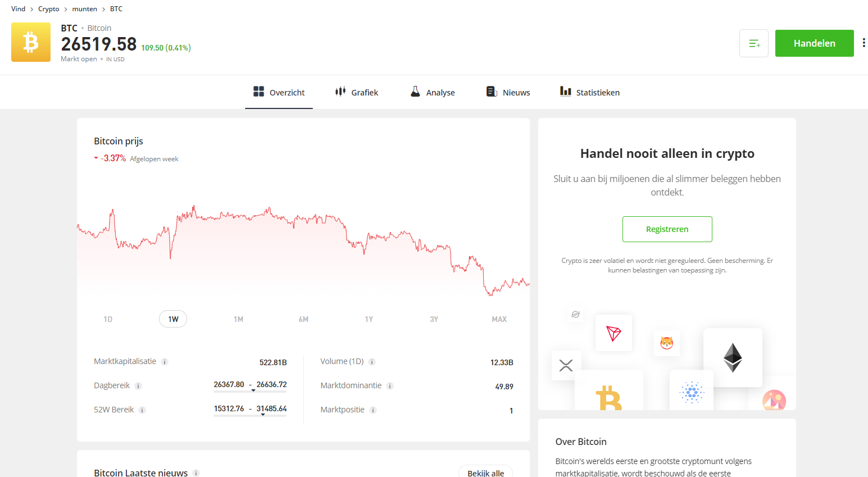Select the 1W chart range

click(x=173, y=319)
